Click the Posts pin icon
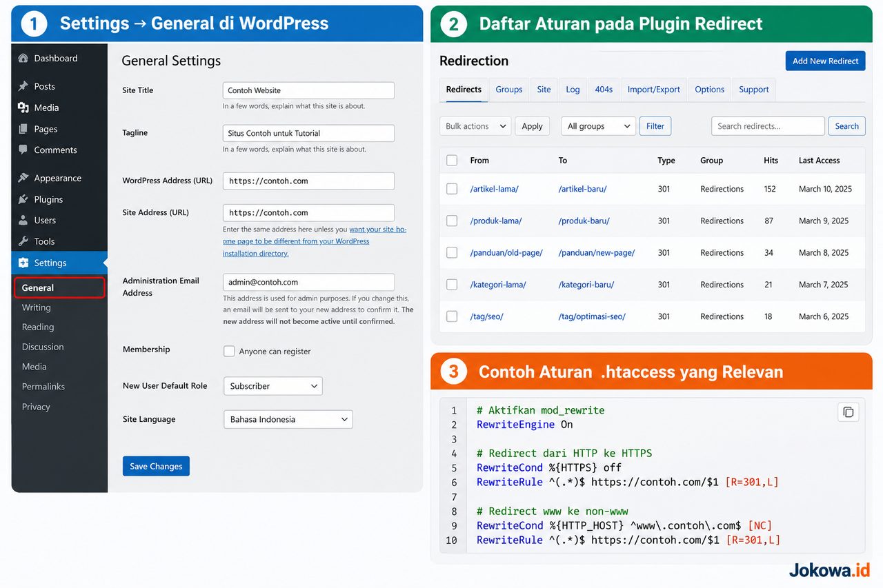The width and height of the screenshot is (883, 588). (23, 86)
